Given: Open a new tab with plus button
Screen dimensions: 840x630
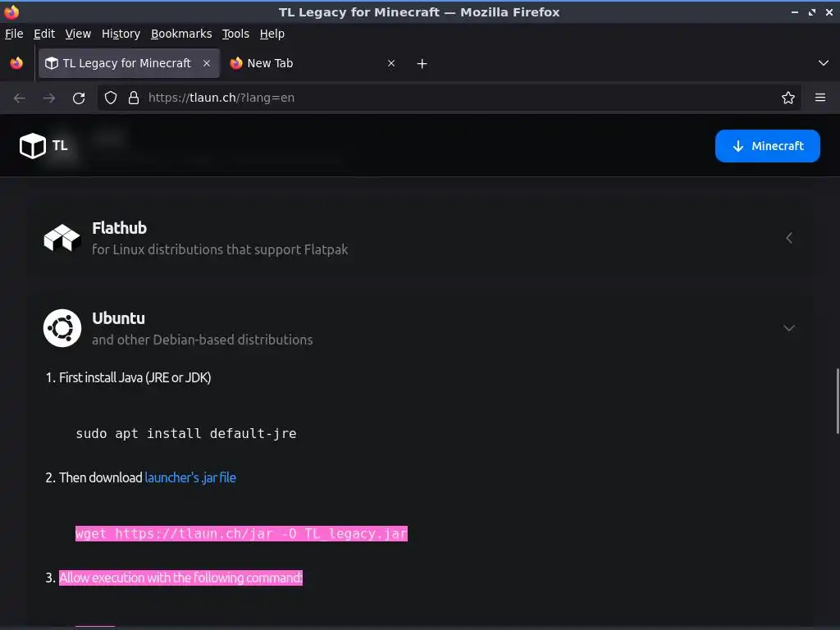Looking at the screenshot, I should click(x=422, y=64).
